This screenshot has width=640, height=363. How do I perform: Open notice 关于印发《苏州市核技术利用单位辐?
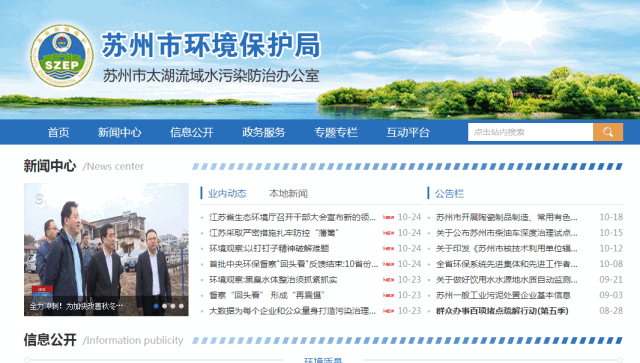tap(507, 248)
